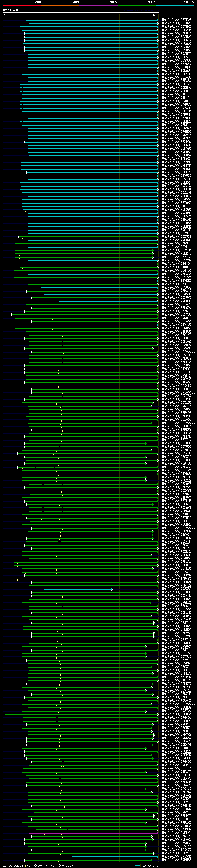
Task: Click the UniRef100_B9N9Z5 label
Action: point(176,128)
